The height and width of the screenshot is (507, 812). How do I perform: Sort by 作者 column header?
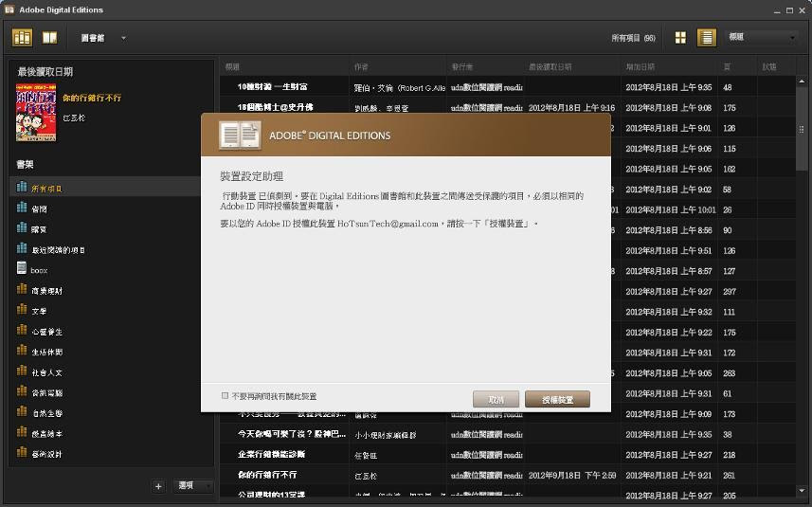[x=397, y=66]
